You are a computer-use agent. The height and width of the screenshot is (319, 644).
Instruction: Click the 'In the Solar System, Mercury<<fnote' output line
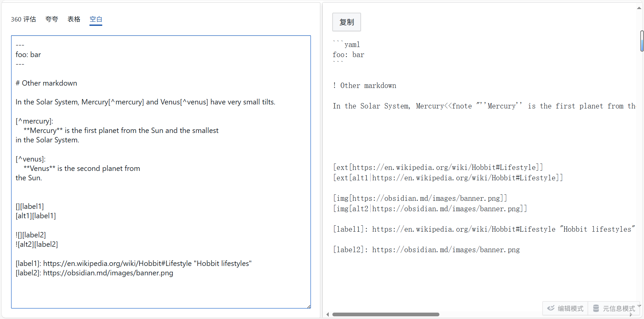tap(484, 106)
